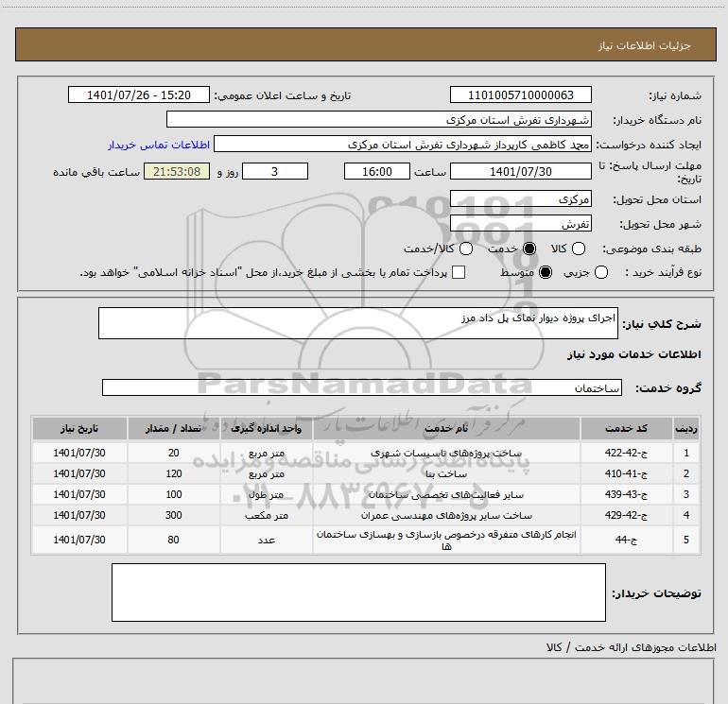Viewport: 728px width, 704px height.
Task: Click the buyer organization name field
Action: (379, 119)
